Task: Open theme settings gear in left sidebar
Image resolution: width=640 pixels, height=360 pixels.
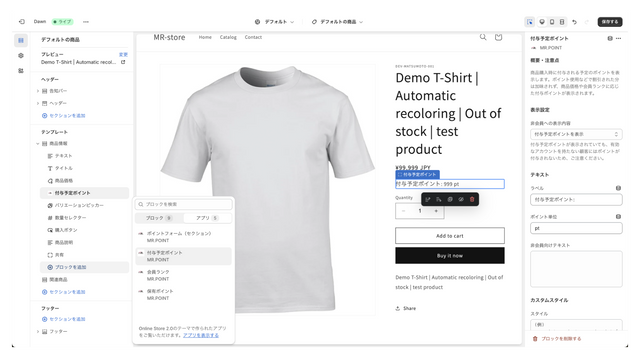Action: point(21,56)
